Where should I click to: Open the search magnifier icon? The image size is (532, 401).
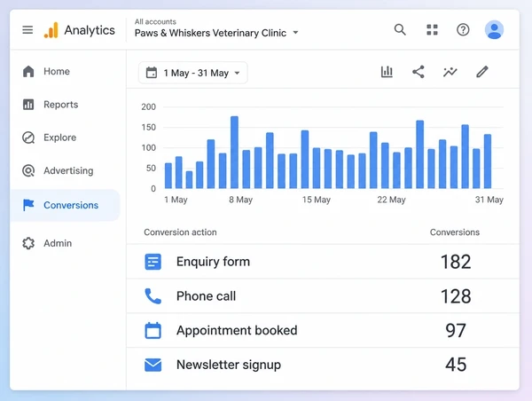(400, 29)
